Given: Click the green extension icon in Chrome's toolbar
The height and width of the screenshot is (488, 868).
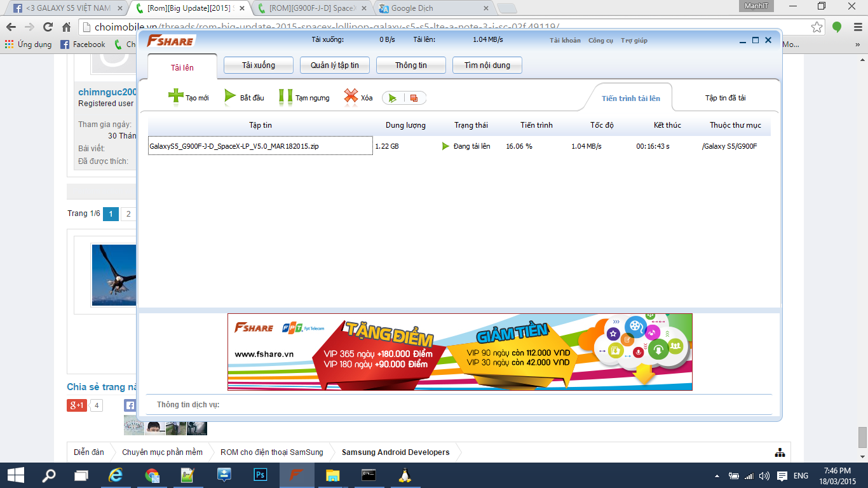Looking at the screenshot, I should 837,27.
